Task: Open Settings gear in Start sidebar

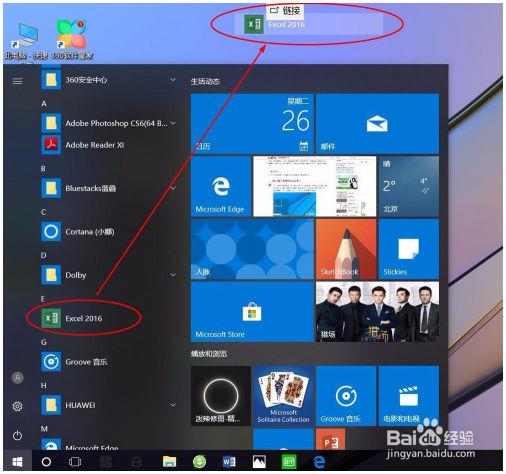Action: coord(17,406)
